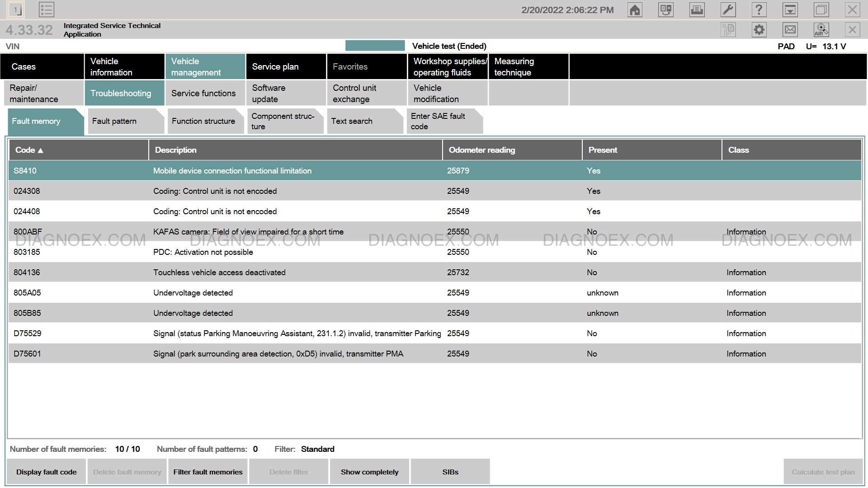This screenshot has width=868, height=488.
Task: Switch to Component structure tab
Action: tap(285, 121)
